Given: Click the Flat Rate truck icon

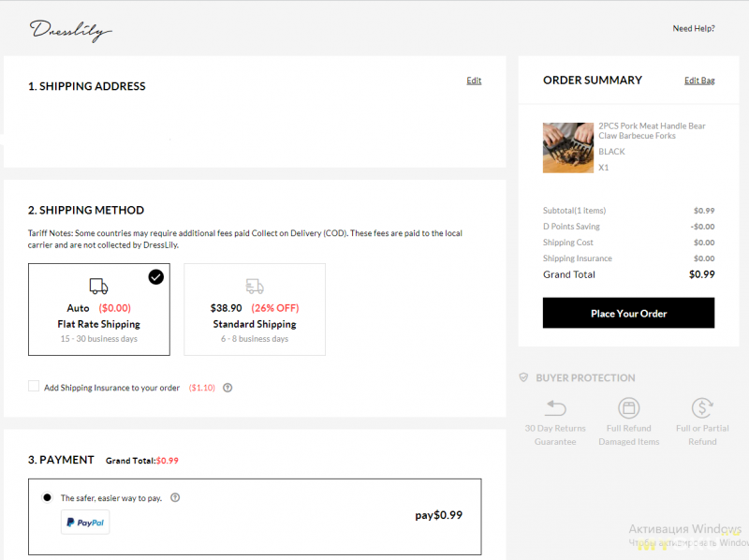Looking at the screenshot, I should coord(98,287).
